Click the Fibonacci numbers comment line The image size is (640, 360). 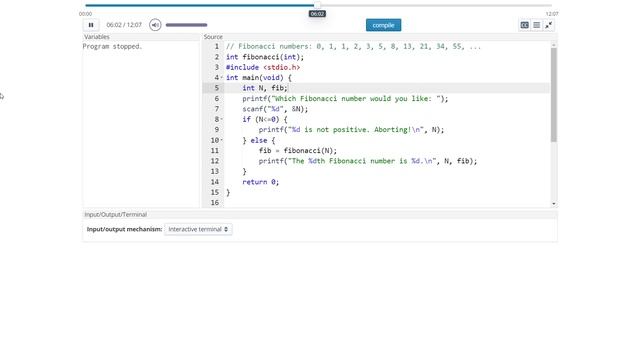coord(353,47)
